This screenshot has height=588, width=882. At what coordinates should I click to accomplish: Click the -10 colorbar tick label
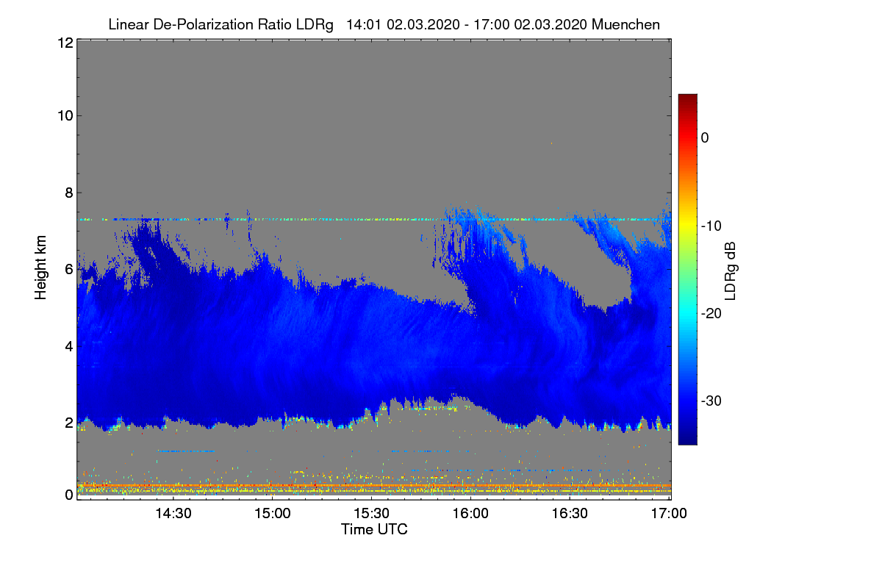coord(713,226)
